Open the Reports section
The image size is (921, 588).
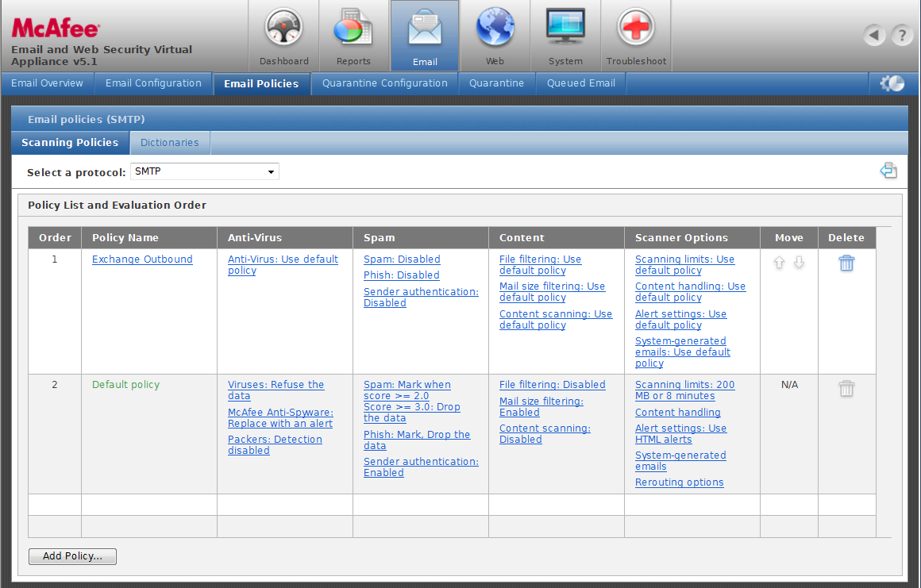click(353, 37)
